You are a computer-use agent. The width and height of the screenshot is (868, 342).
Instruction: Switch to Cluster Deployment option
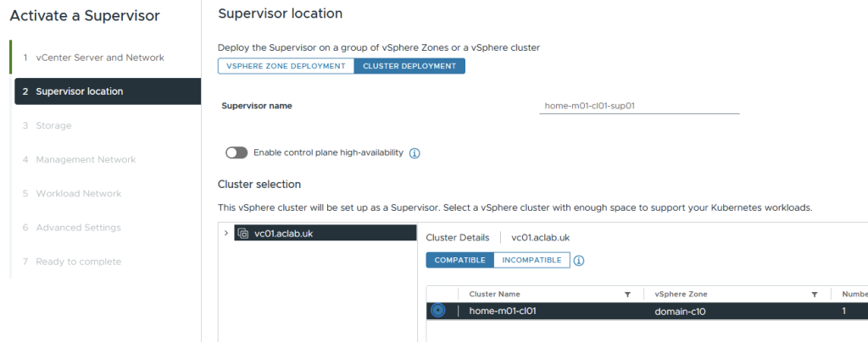click(x=409, y=66)
